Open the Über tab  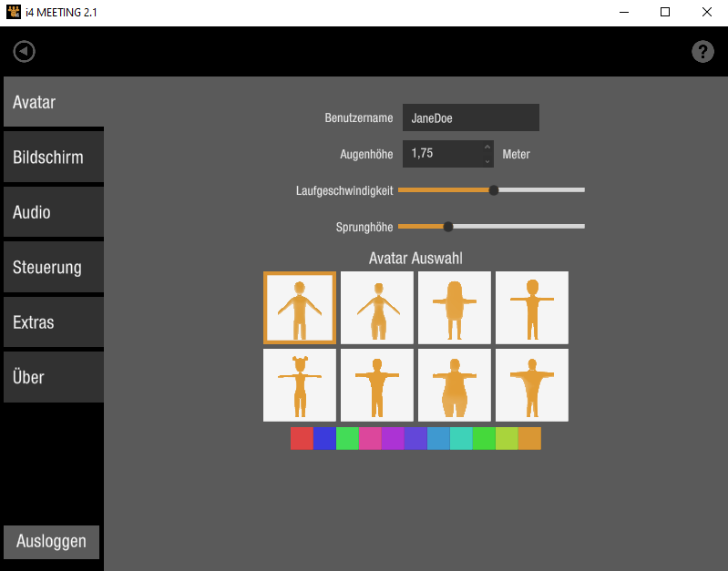click(x=53, y=377)
